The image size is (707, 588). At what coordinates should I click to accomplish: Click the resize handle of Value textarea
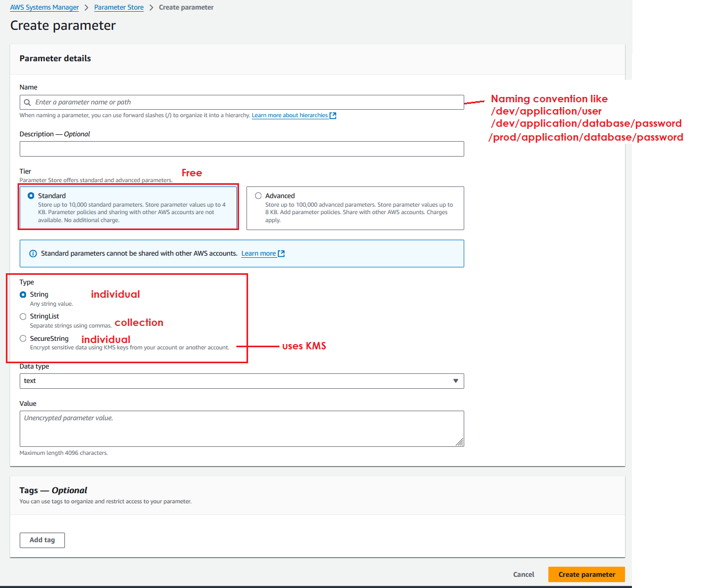pos(459,442)
